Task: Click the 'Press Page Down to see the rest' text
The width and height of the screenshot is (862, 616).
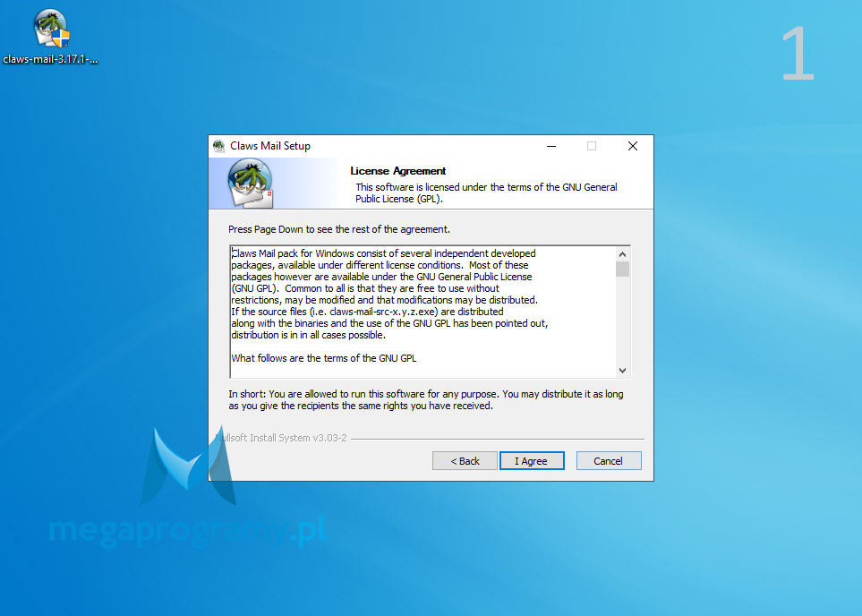Action: point(339,229)
